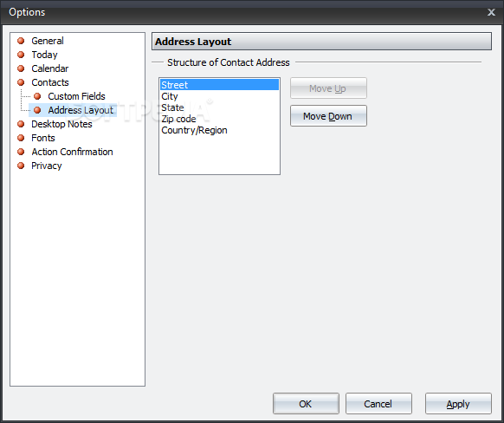This screenshot has height=423, width=504.
Task: Click the red bullet icon beside Privacy
Action: [21, 166]
